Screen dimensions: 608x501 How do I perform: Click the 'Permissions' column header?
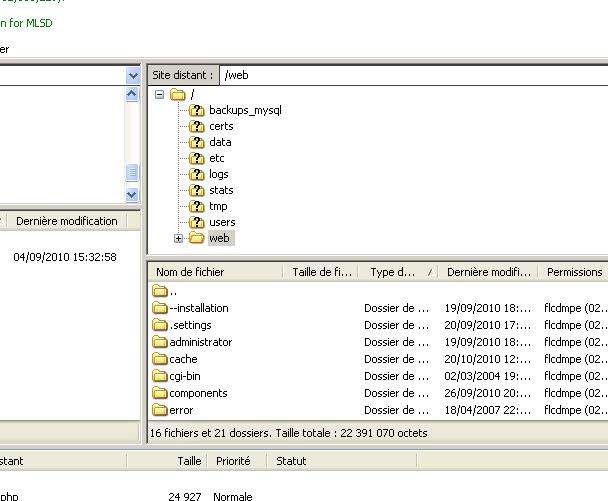pyautogui.click(x=574, y=272)
